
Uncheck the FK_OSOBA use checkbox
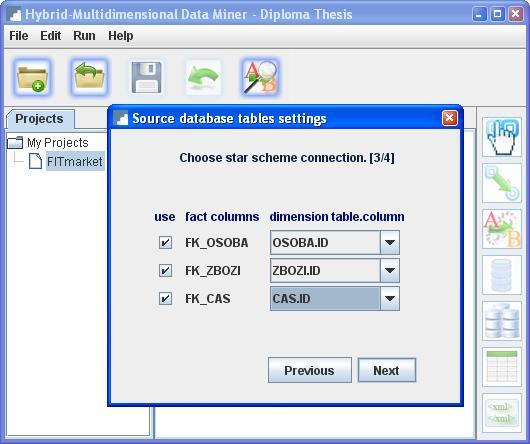click(165, 243)
